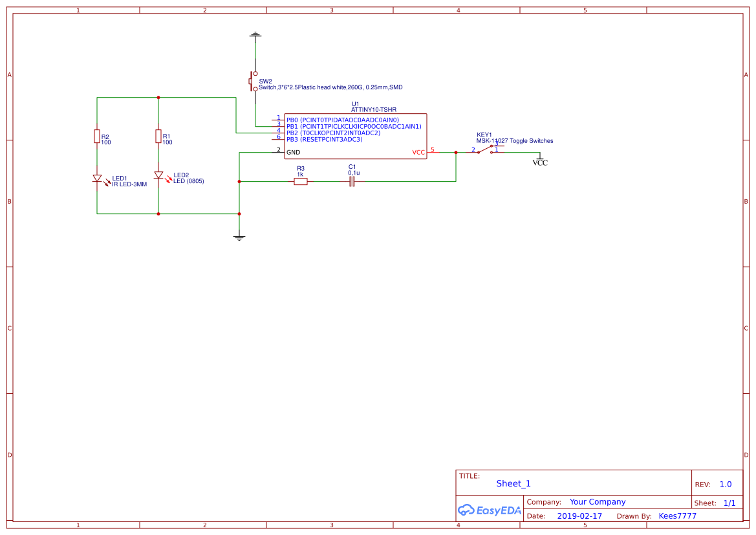Click the C1 0.1u capacitor symbol
This screenshot has height=535, width=756.
click(351, 182)
